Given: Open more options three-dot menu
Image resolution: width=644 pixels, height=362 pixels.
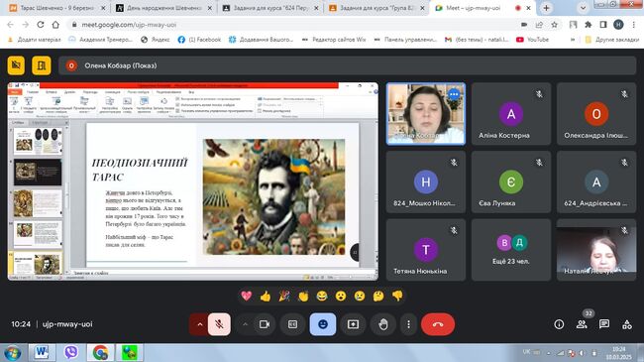Looking at the screenshot, I should coord(408,324).
